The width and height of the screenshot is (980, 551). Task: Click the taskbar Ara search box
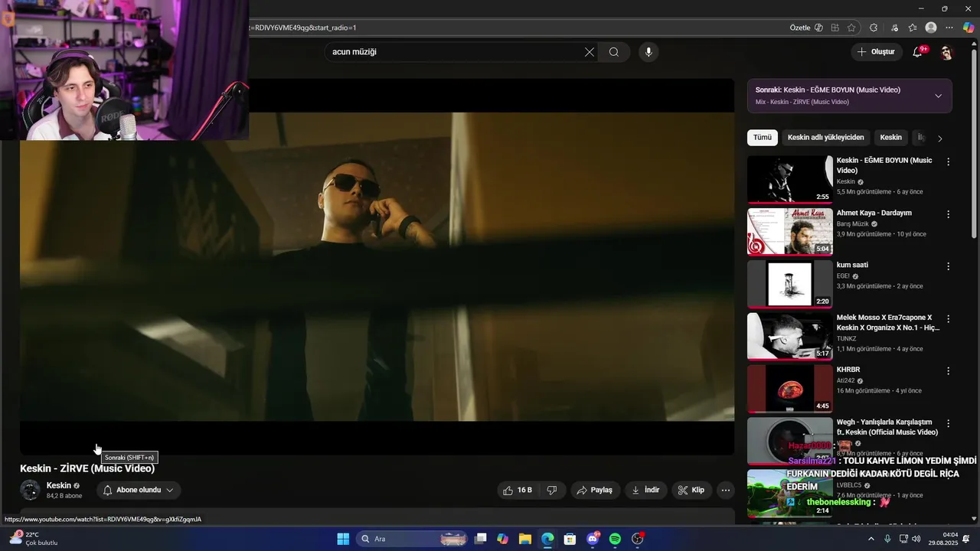click(412, 539)
